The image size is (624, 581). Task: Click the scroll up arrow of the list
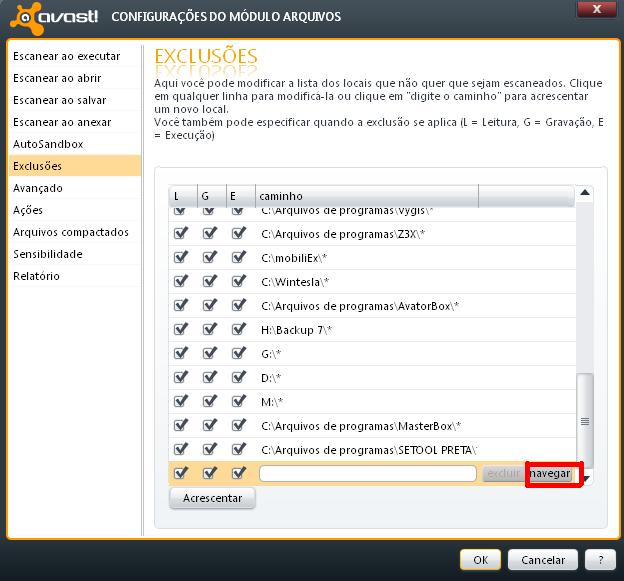[585, 193]
